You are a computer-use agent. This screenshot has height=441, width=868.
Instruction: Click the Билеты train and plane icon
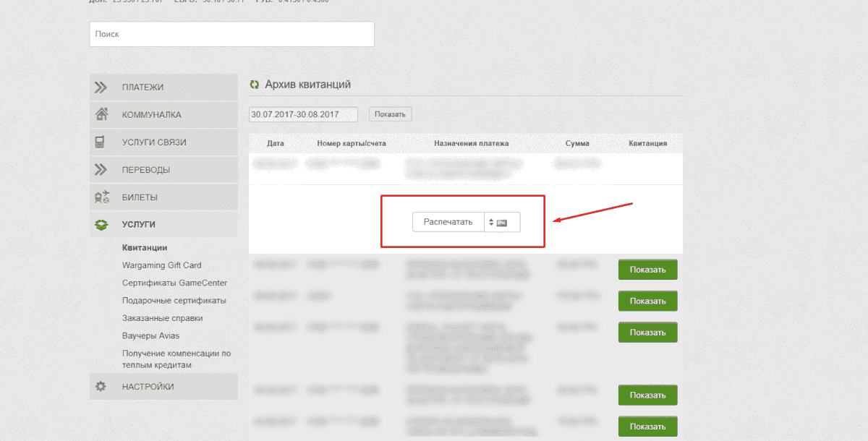click(101, 197)
